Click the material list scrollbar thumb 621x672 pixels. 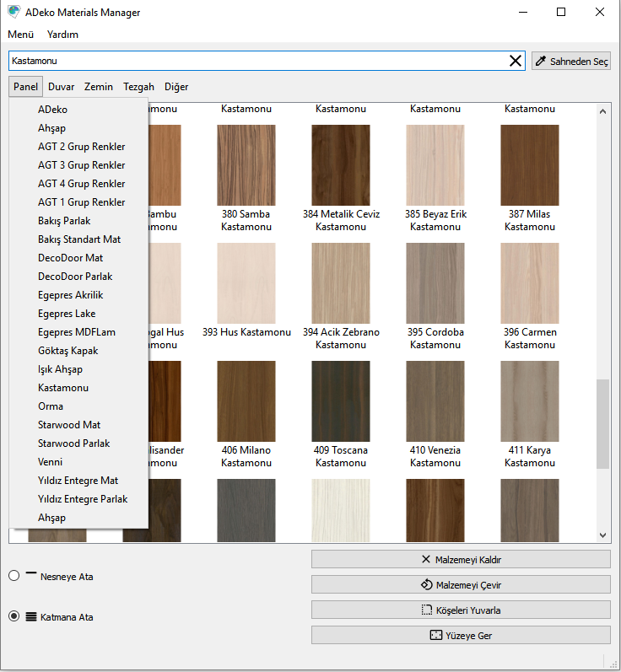tap(602, 424)
